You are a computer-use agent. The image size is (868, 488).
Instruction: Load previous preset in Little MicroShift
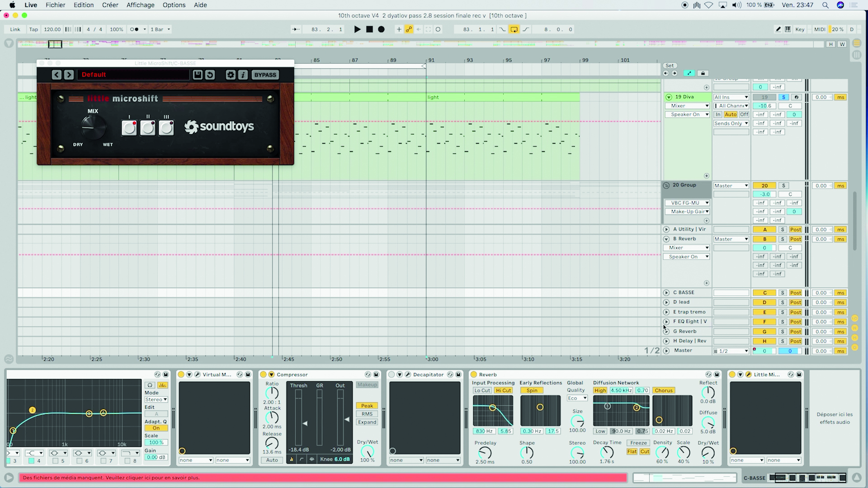pyautogui.click(x=57, y=75)
